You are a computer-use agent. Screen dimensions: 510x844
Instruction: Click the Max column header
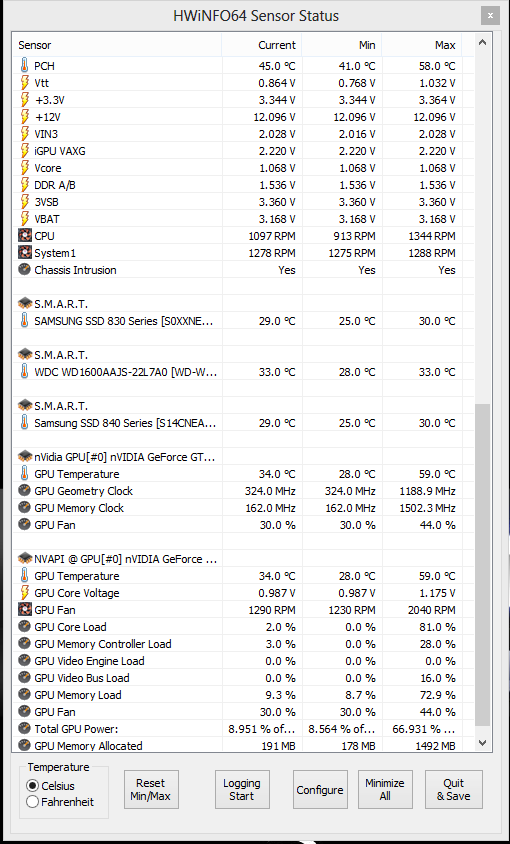422,45
